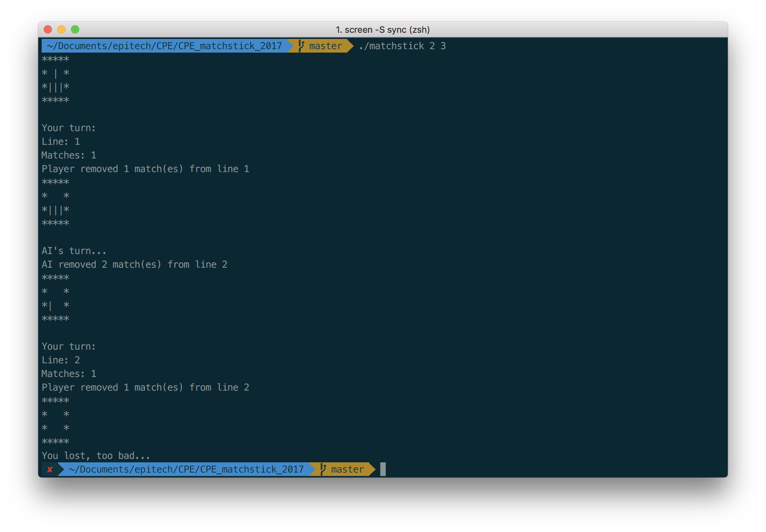Click the "Line: 2" input line
Screen dimensions: 766x532
61,360
